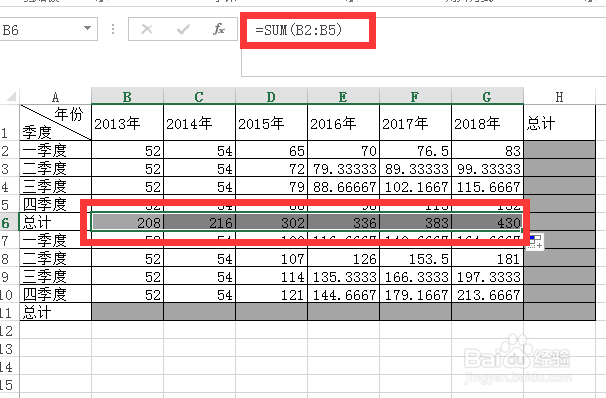Select column H header
The width and height of the screenshot is (606, 398).
pyautogui.click(x=559, y=96)
